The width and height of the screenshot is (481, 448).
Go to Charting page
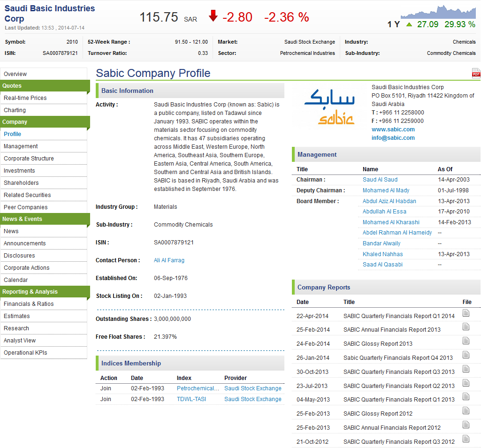(44, 110)
